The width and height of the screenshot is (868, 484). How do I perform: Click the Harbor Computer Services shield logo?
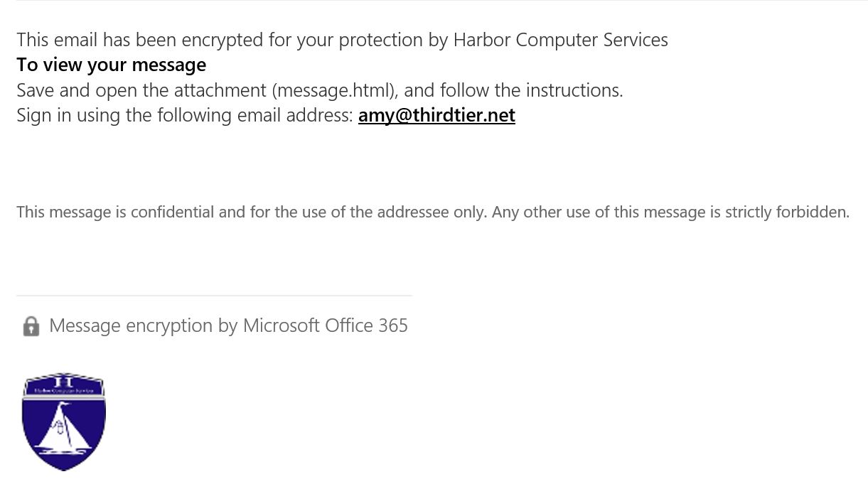point(64,421)
